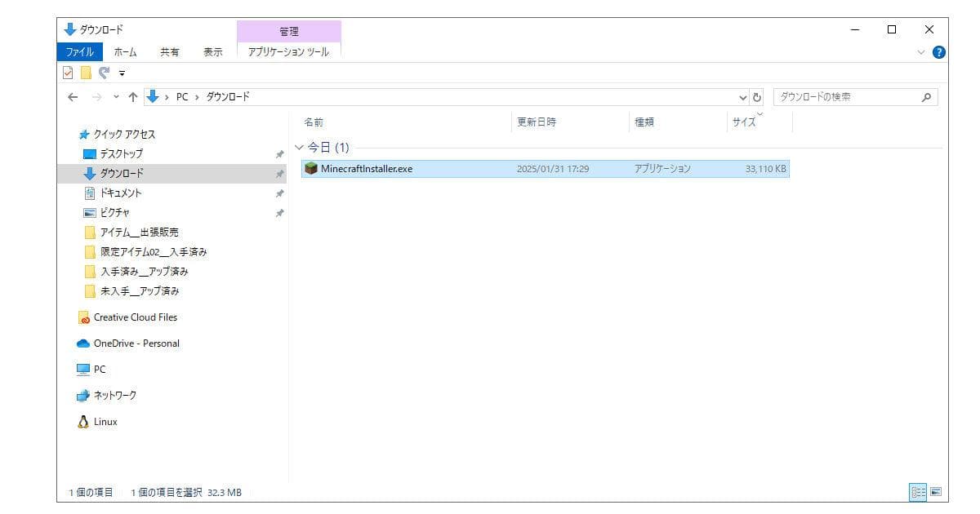Expand the ribbon with the chevron

pyautogui.click(x=921, y=51)
